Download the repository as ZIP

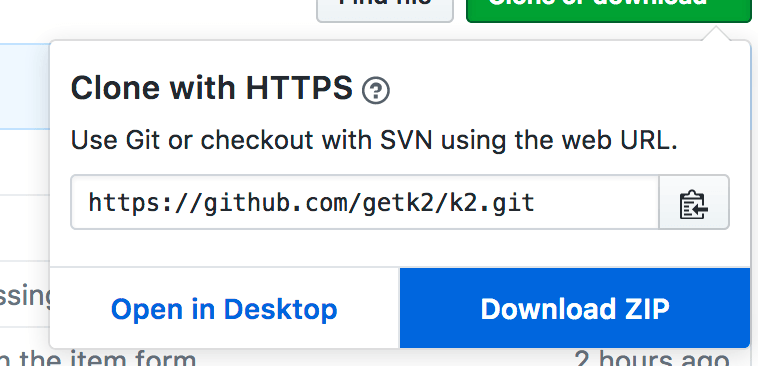coord(575,308)
